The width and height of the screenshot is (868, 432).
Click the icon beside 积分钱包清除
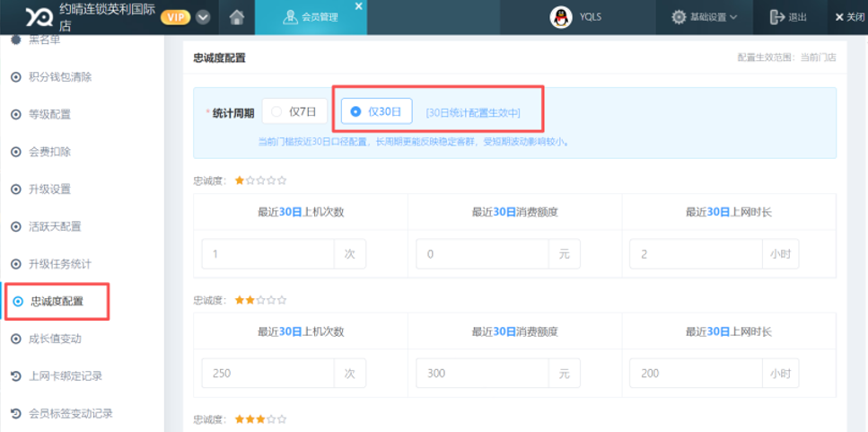15,77
